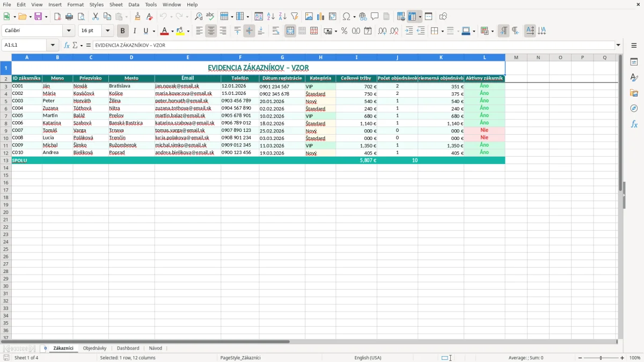Switch to the Dashboard sheet tab

coord(128,348)
